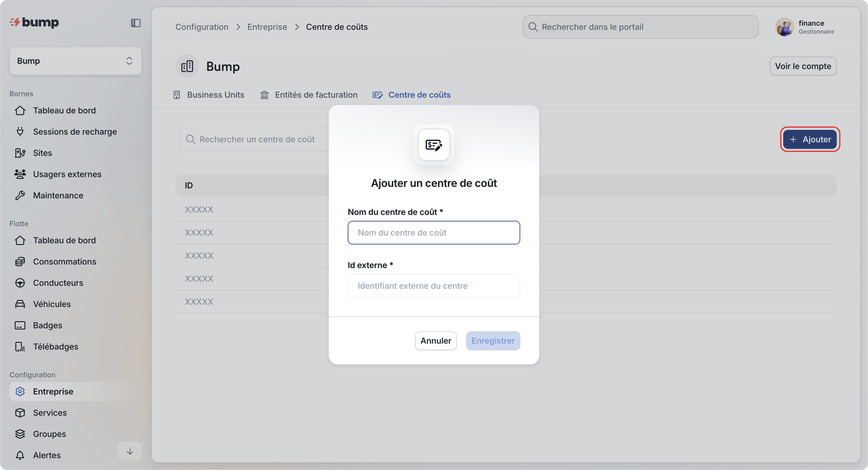The width and height of the screenshot is (868, 470).
Task: Select Maintenance wrench icon
Action: point(20,195)
